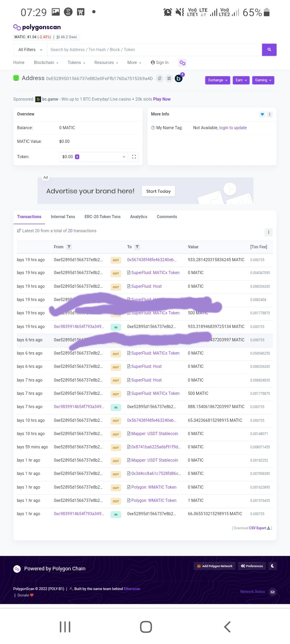Open the Exchange dropdown
The image size is (290, 644).
click(217, 80)
